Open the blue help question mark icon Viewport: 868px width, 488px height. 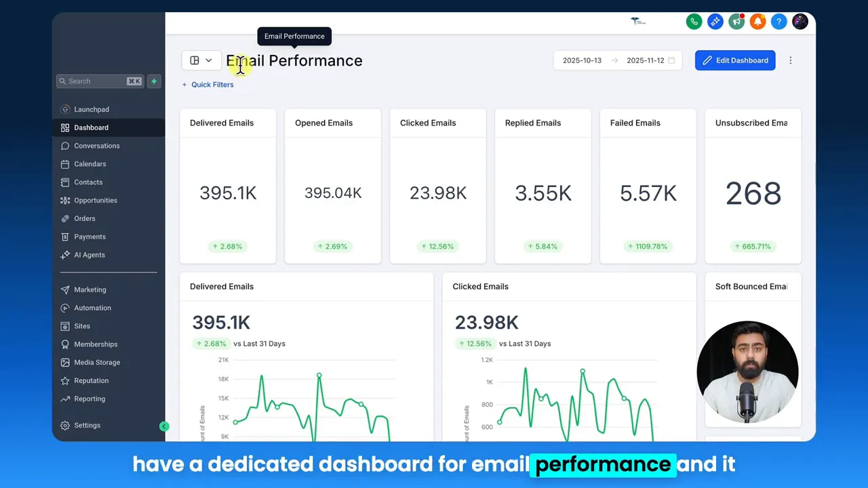point(778,21)
